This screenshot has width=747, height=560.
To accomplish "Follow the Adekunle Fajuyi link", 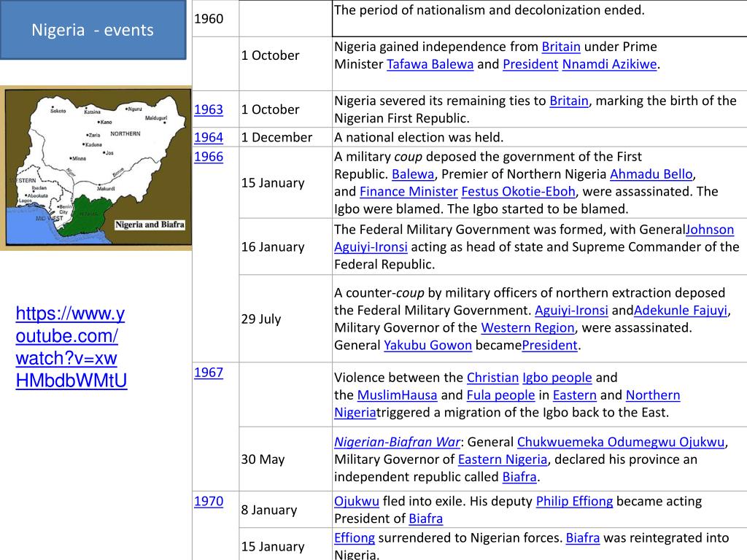I will click(x=681, y=311).
